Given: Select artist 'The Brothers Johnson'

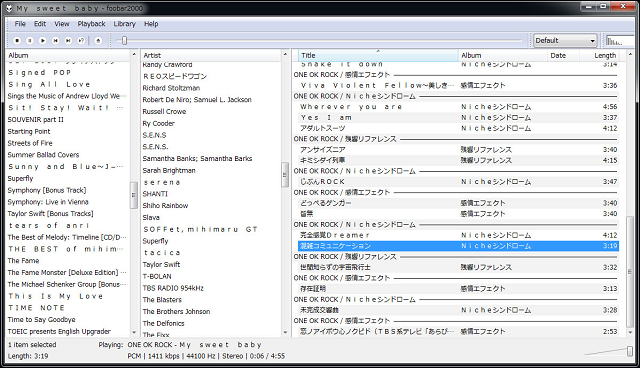Looking at the screenshot, I should coord(176,312).
